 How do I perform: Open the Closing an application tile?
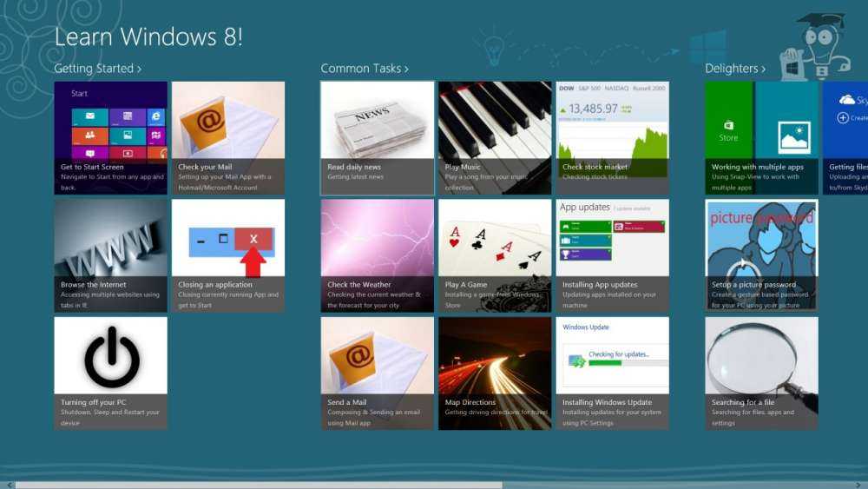(228, 256)
